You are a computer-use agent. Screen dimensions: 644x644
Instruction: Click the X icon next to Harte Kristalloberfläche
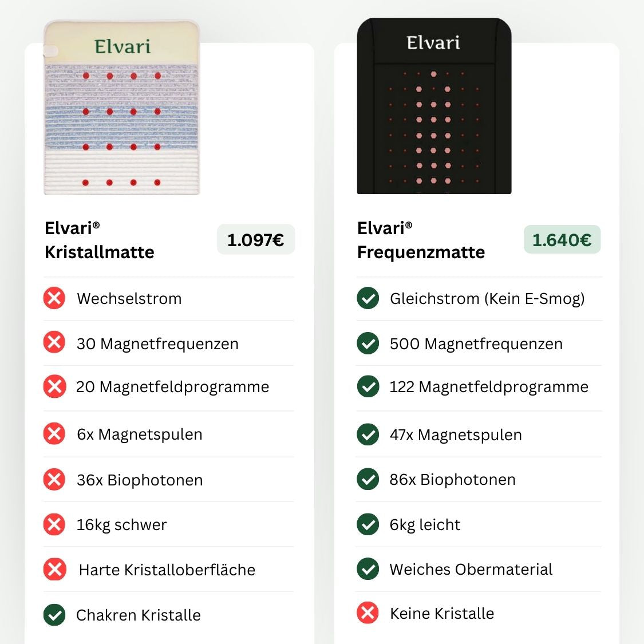[54, 569]
